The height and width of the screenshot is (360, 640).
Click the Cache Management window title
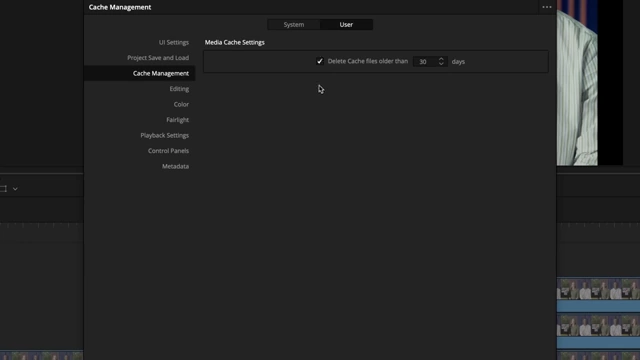(120, 7)
